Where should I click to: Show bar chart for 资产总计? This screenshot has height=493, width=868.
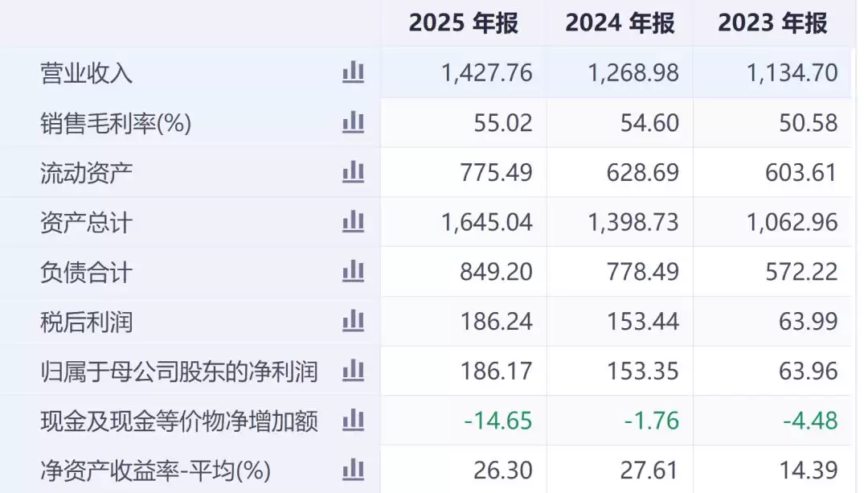coord(353,222)
